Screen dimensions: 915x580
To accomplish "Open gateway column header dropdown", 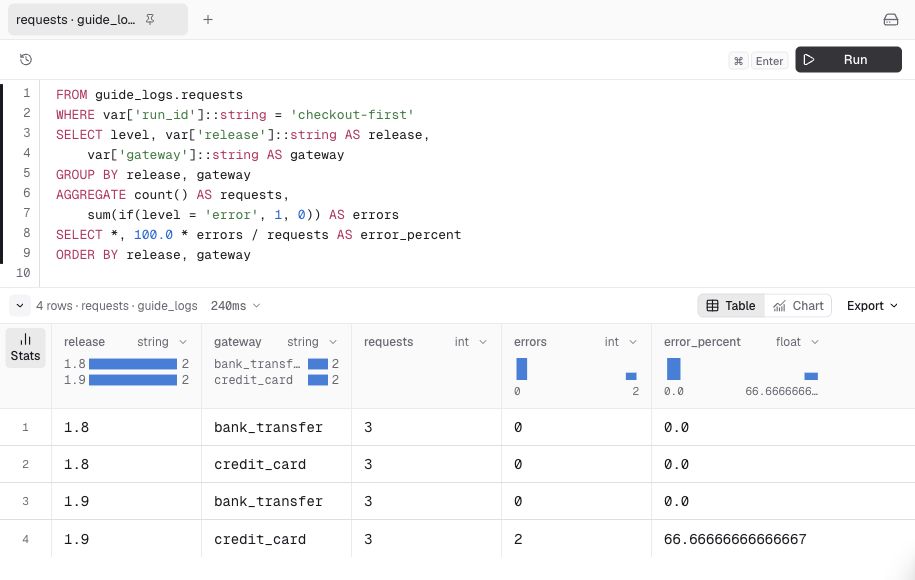I will point(333,342).
